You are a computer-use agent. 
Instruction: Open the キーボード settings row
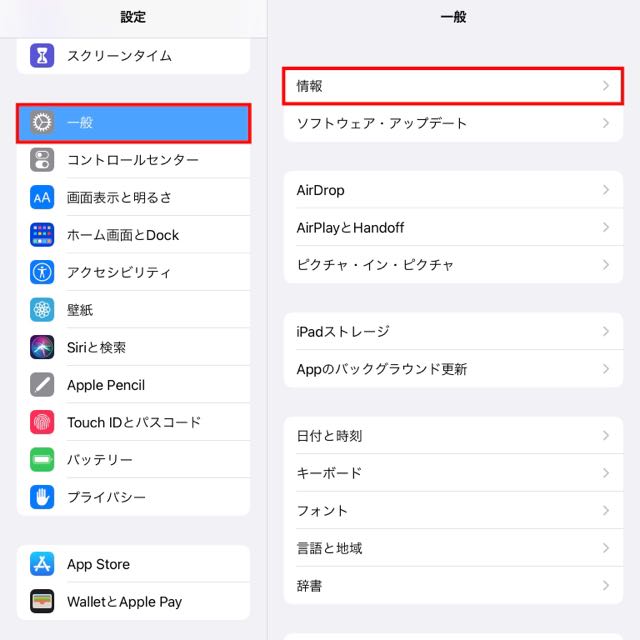[x=453, y=473]
